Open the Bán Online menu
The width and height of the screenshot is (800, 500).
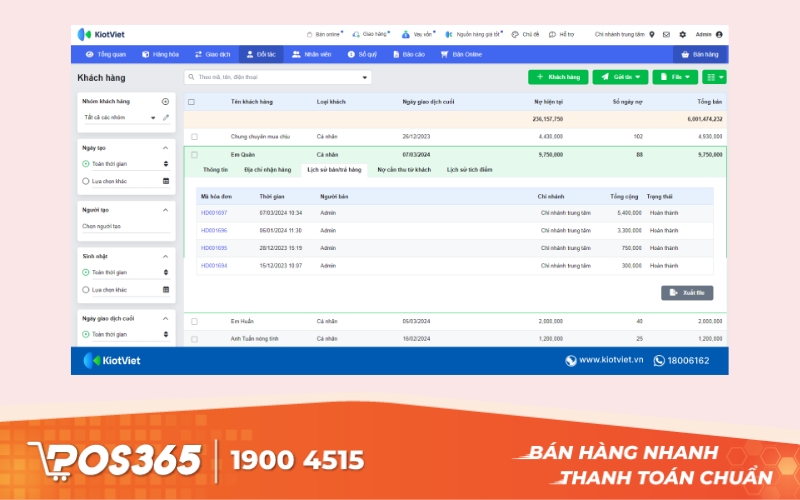[461, 54]
